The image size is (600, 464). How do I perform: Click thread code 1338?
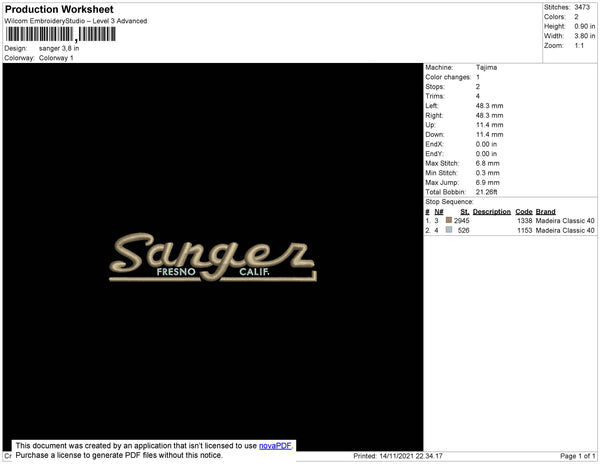coord(525,221)
